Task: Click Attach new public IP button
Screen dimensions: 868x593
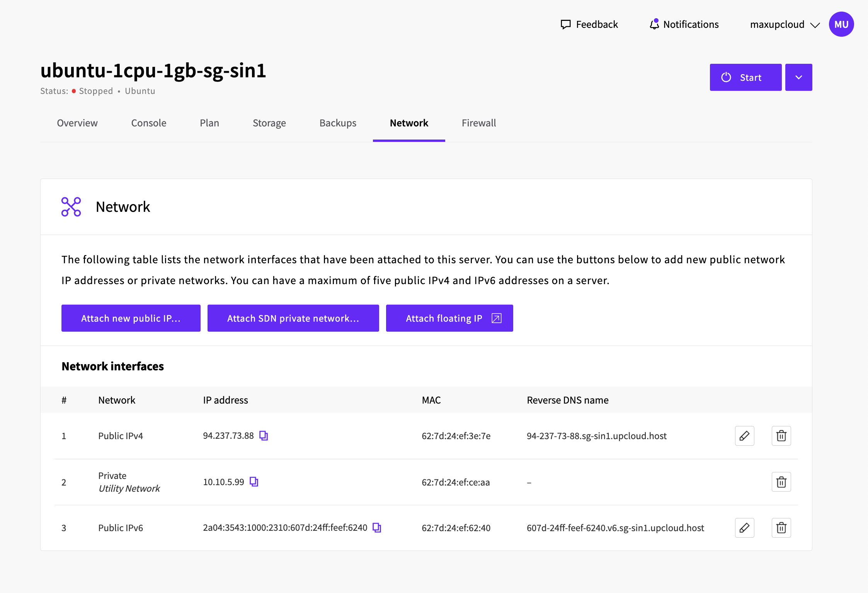Action: click(x=131, y=318)
